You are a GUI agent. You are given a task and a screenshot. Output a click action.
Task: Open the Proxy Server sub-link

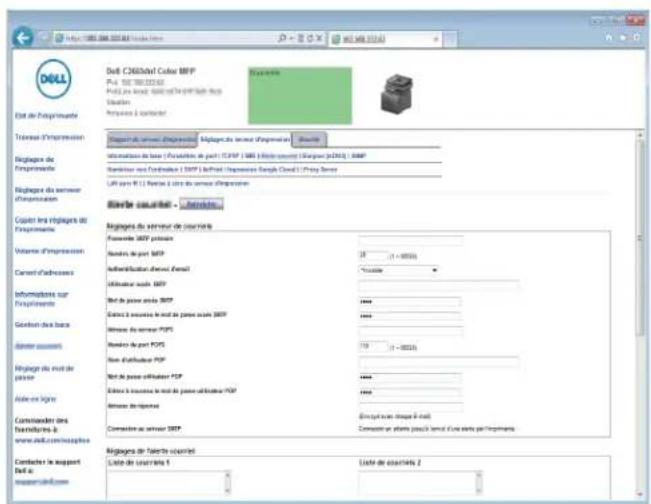(320, 170)
